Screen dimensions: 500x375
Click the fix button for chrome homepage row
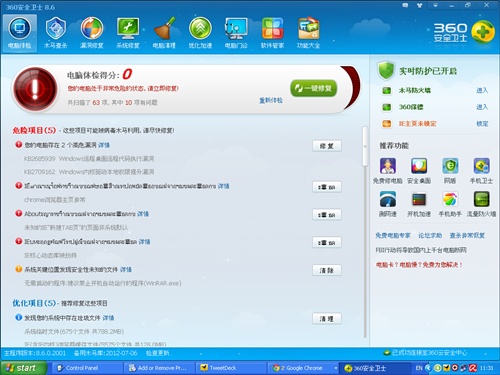pyautogui.click(x=327, y=187)
